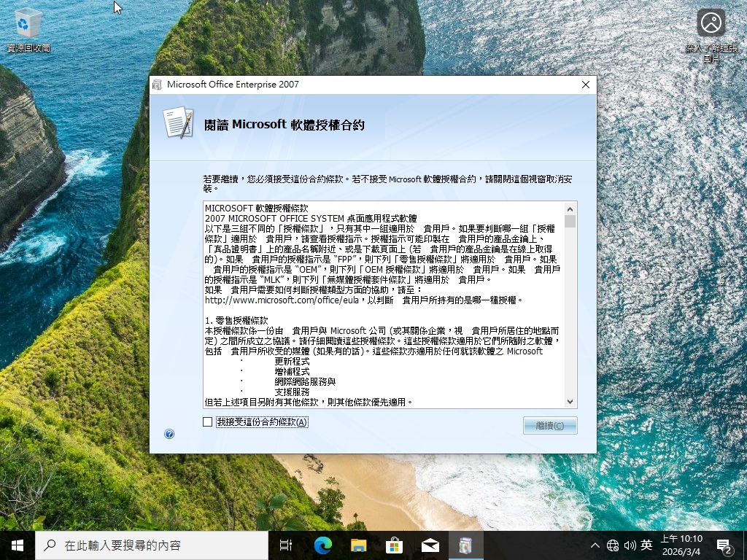Click the '支援服務' list line

(x=292, y=392)
